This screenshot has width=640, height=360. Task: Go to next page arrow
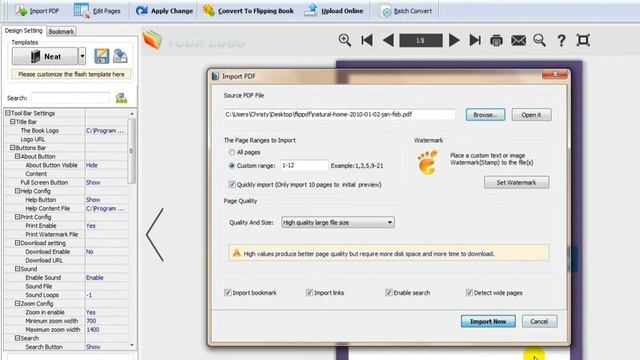(x=454, y=40)
